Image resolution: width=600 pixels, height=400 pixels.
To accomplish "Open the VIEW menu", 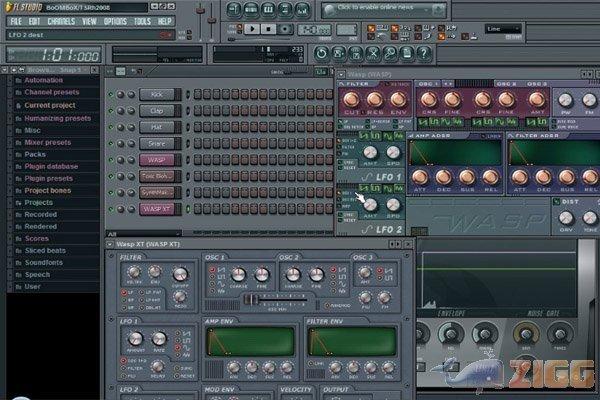I will pos(89,21).
